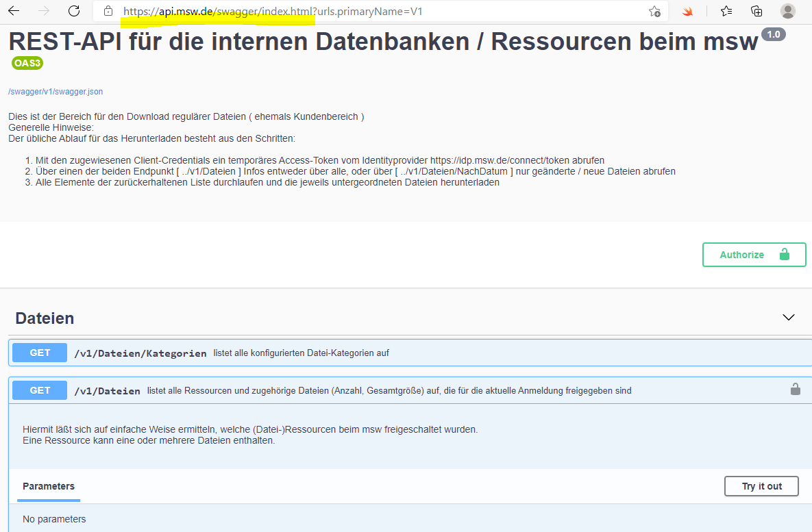Viewport: 812px width, 532px height.
Task: Expand the GET /v1/Dateien/Kategorien endpoint
Action: pos(140,353)
